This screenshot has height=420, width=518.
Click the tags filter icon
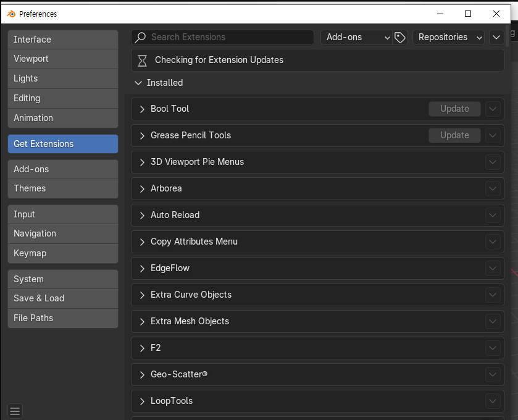click(400, 37)
